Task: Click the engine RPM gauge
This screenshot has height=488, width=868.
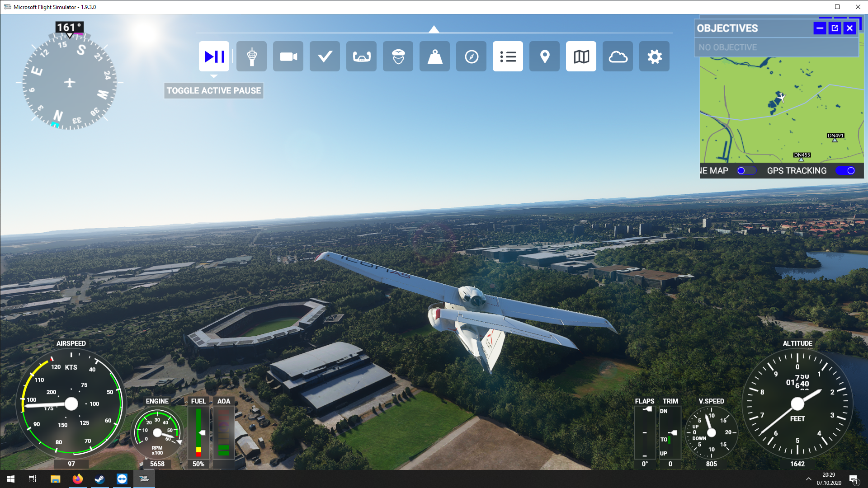Action: 157,433
